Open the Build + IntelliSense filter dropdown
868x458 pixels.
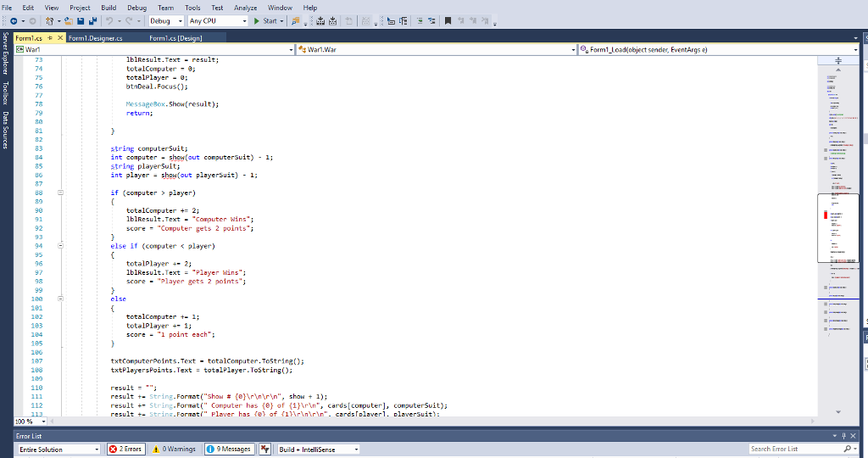coord(319,450)
